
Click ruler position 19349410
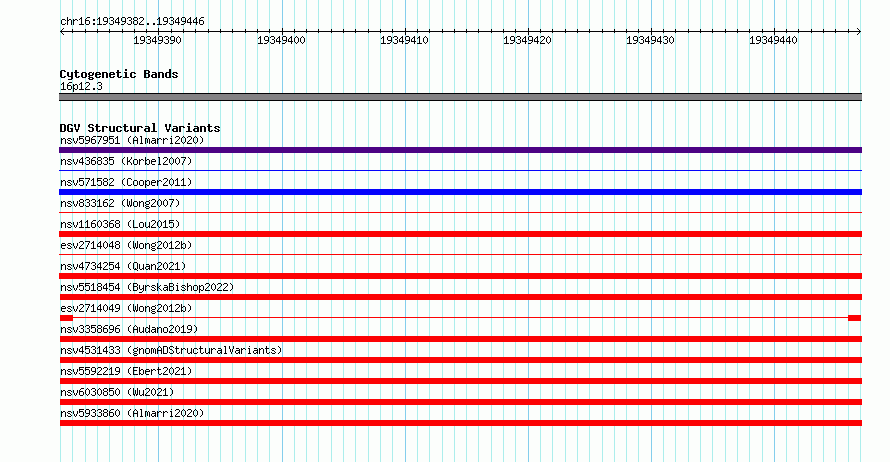[404, 40]
